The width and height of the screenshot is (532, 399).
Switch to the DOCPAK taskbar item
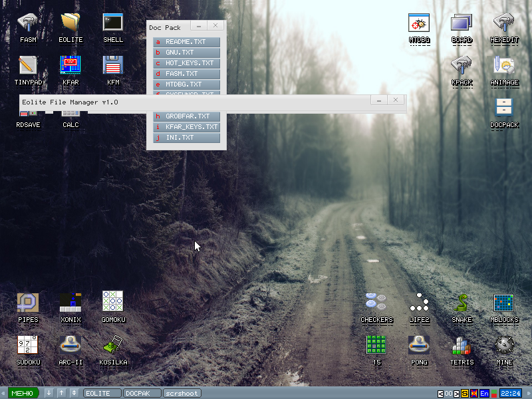(x=142, y=393)
